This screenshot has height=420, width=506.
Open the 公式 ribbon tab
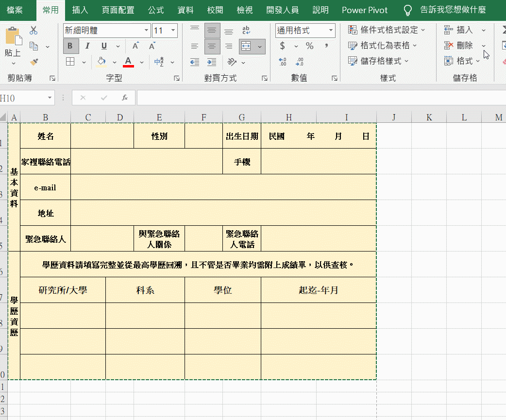point(156,10)
